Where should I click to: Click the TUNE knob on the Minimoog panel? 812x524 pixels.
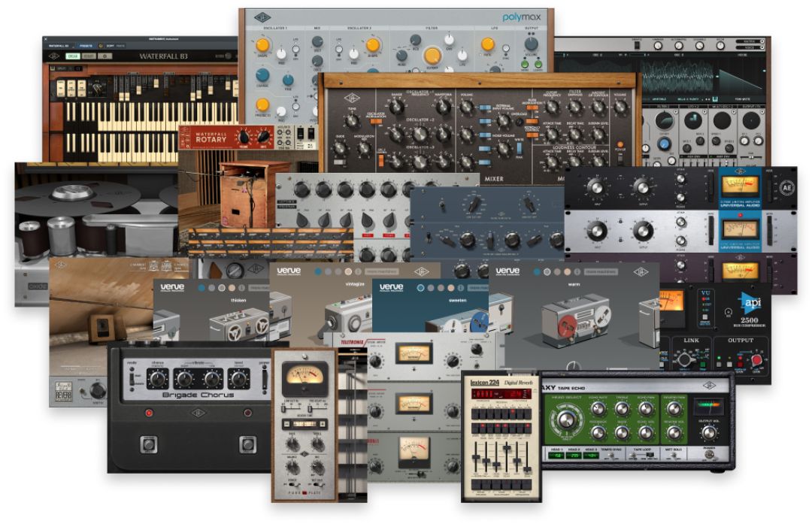pos(352,121)
